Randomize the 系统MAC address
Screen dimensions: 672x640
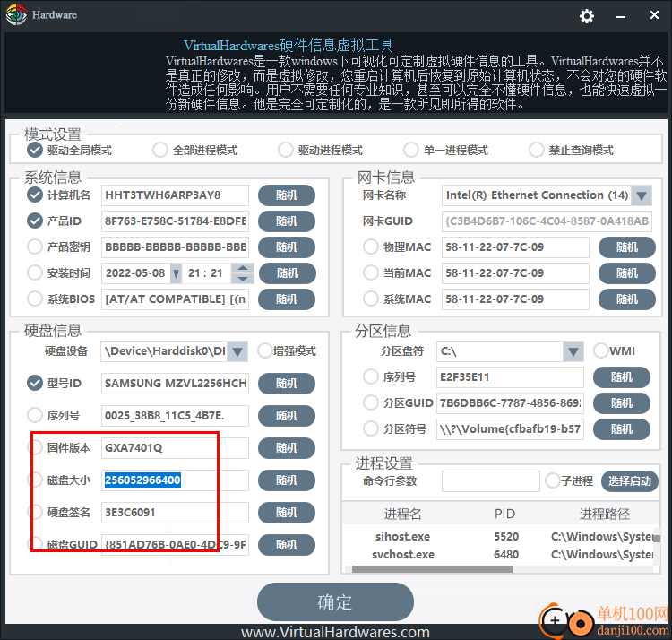click(626, 298)
